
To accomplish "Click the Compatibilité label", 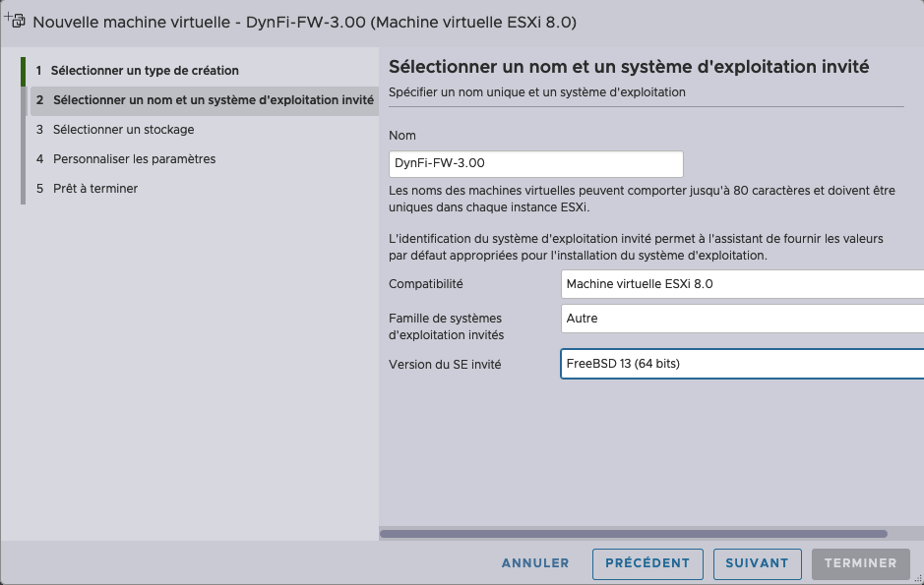I will coord(425,284).
